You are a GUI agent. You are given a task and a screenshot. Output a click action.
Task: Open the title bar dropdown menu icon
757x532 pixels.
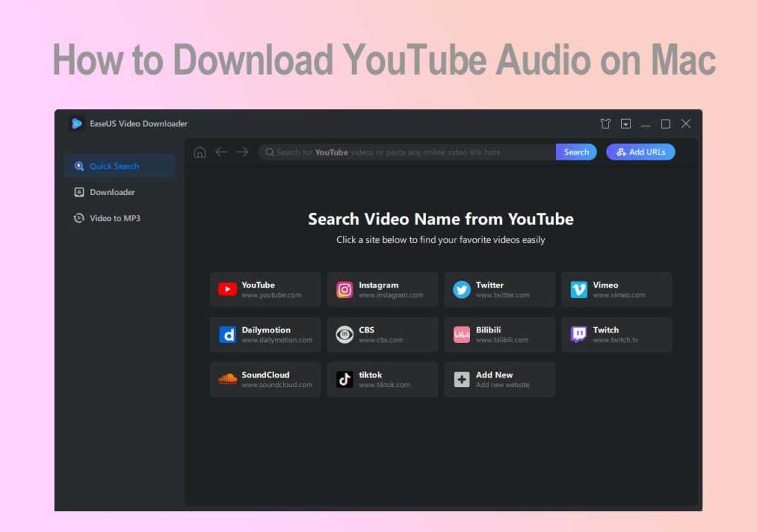coord(625,123)
